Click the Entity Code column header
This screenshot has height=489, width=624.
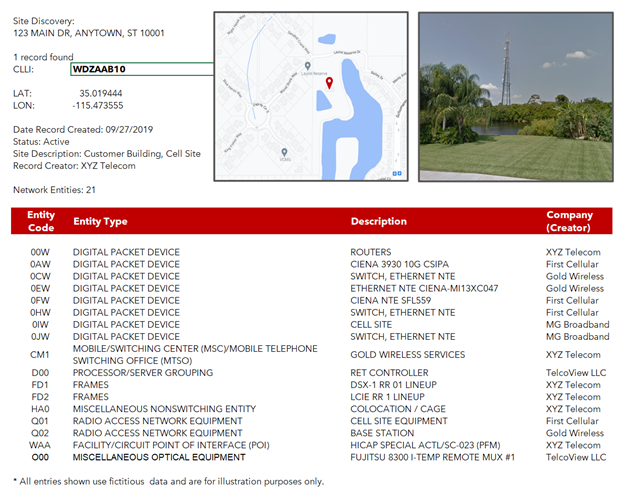(x=41, y=221)
